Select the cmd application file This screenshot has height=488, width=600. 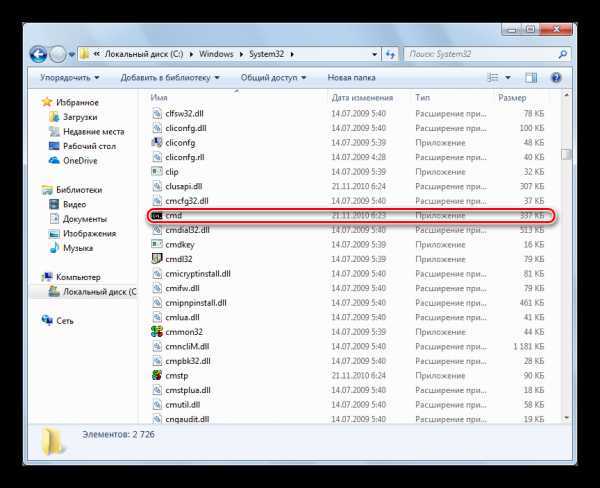(x=351, y=215)
